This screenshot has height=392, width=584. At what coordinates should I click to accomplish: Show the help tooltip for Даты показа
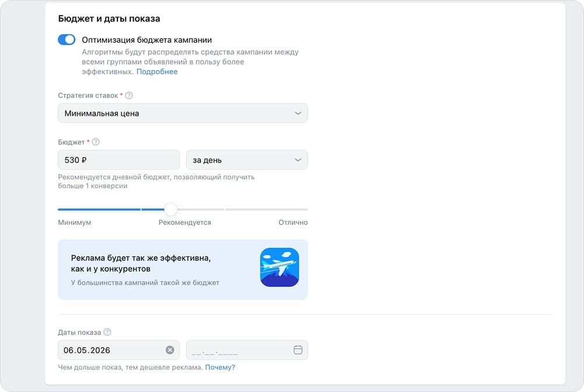point(107,332)
